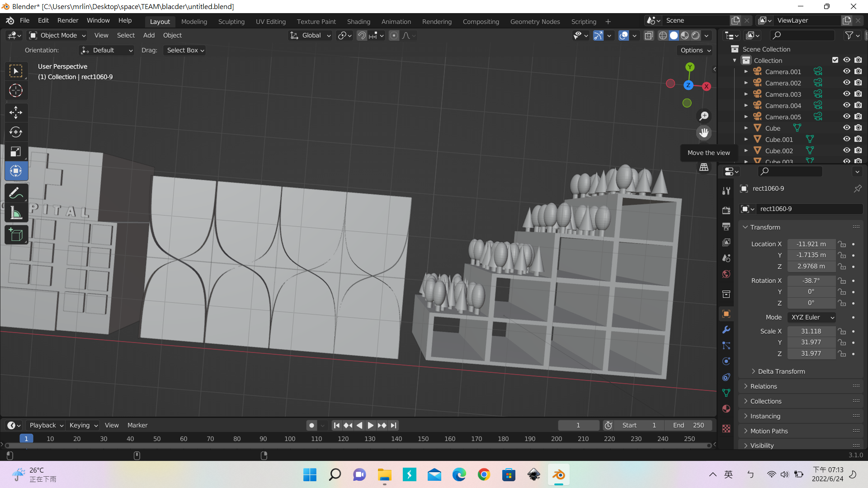
Task: Activate the Annotate pencil tool
Action: [16, 193]
